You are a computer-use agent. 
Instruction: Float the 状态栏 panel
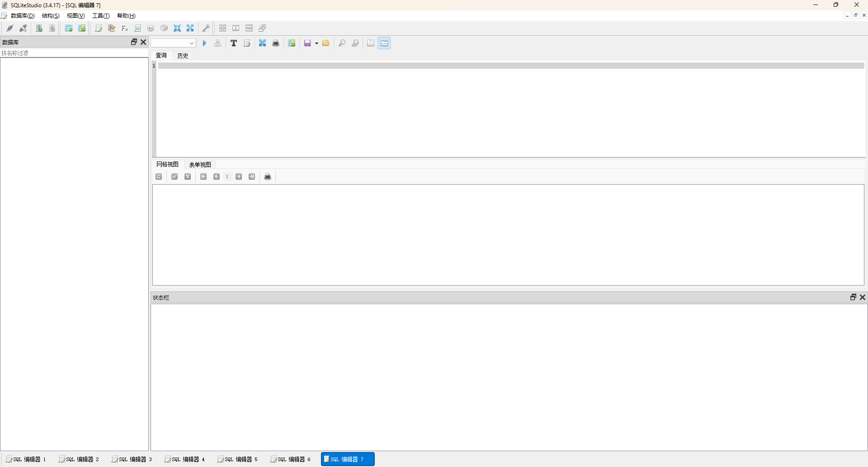853,297
